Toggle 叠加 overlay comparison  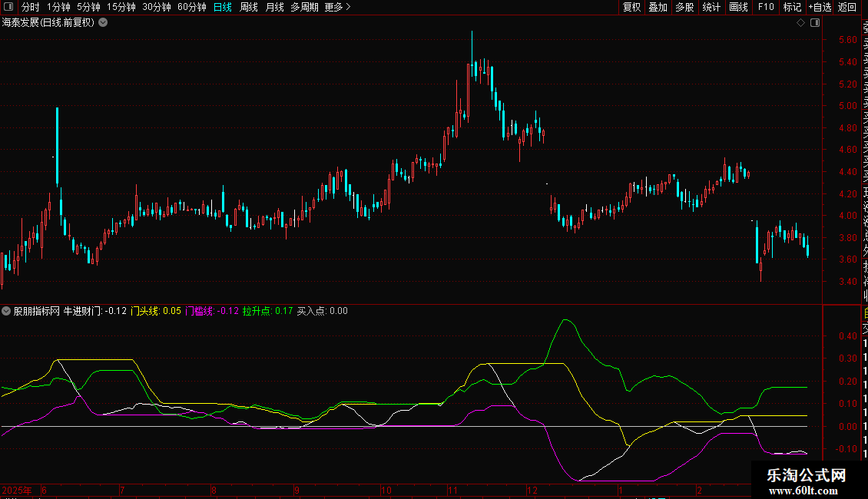point(658,7)
